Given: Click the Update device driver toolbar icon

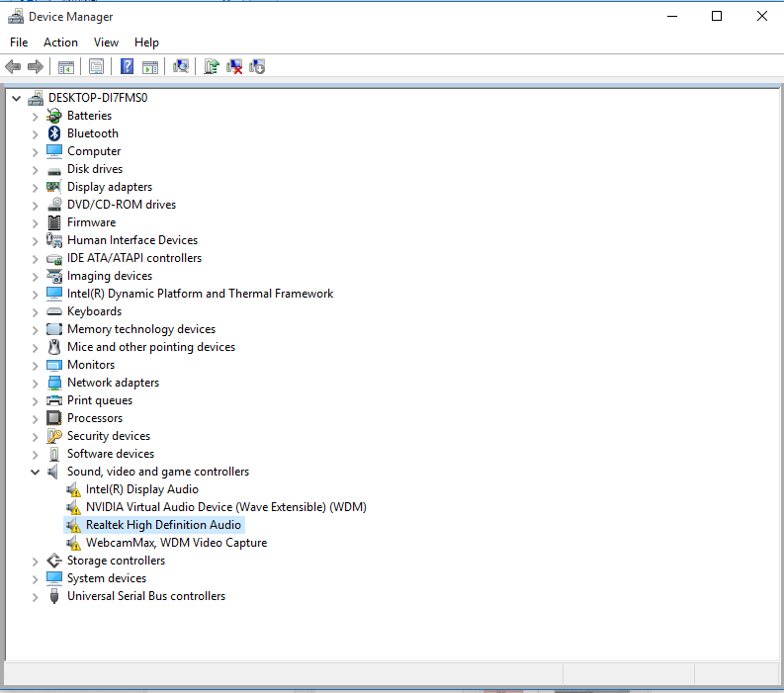Looking at the screenshot, I should [x=211, y=66].
